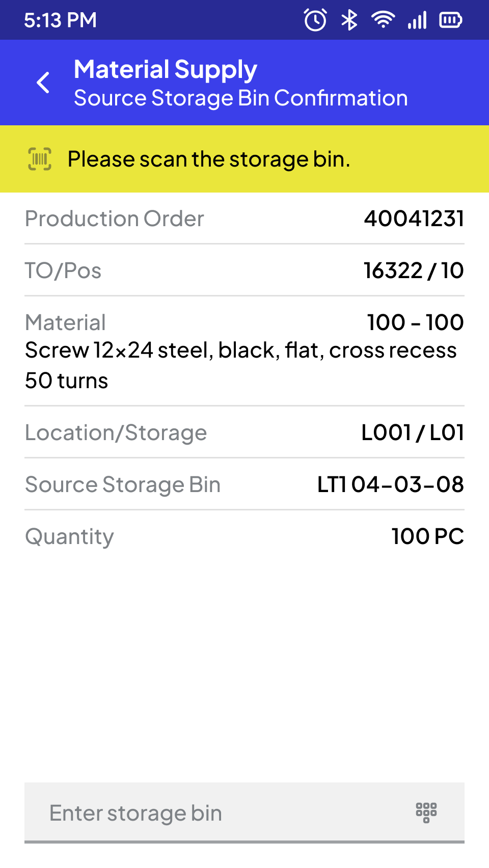Tap the back arrow in header
This screenshot has width=489, height=868.
pos(43,83)
